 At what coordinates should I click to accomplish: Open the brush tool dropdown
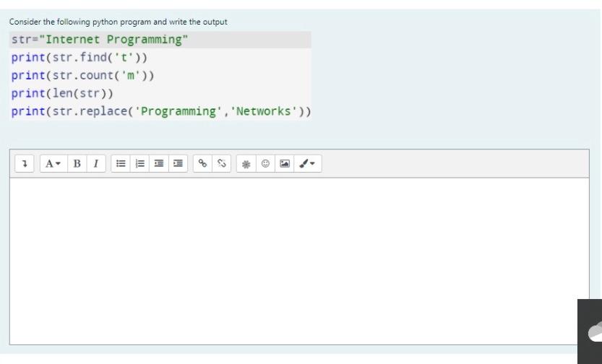(x=308, y=164)
